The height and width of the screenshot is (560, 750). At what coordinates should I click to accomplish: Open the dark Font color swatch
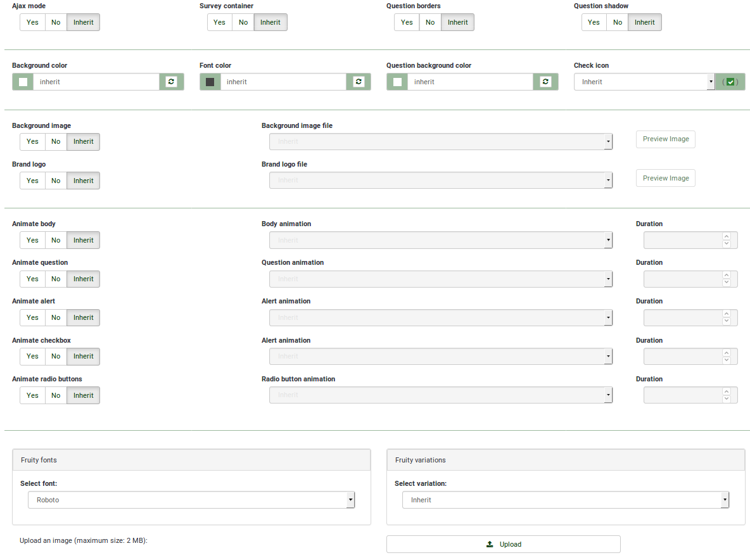pos(210,82)
